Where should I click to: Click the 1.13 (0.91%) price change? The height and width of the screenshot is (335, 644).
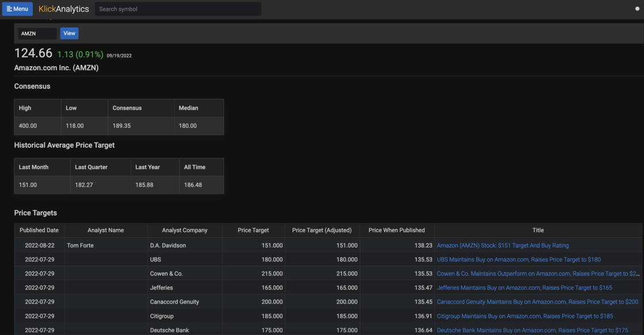tap(80, 54)
